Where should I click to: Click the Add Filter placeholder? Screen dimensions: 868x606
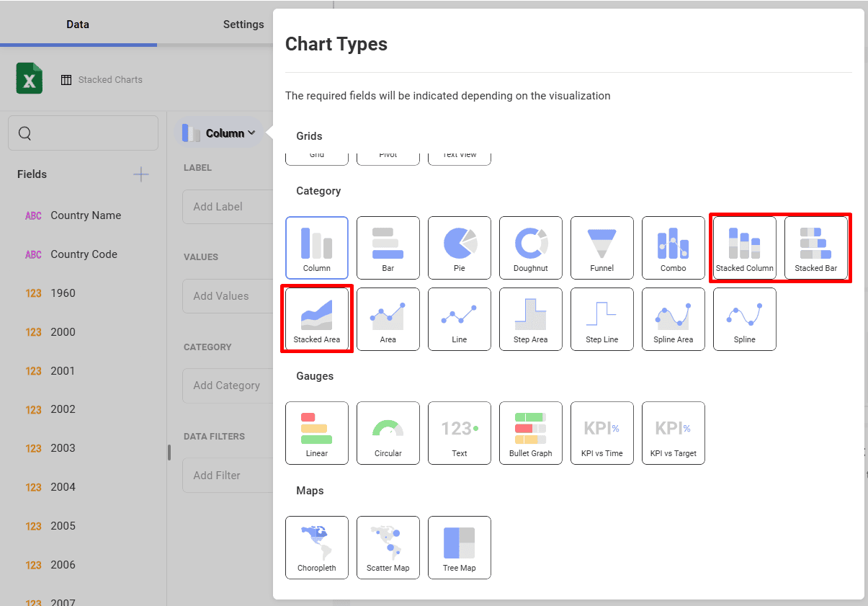click(x=228, y=476)
